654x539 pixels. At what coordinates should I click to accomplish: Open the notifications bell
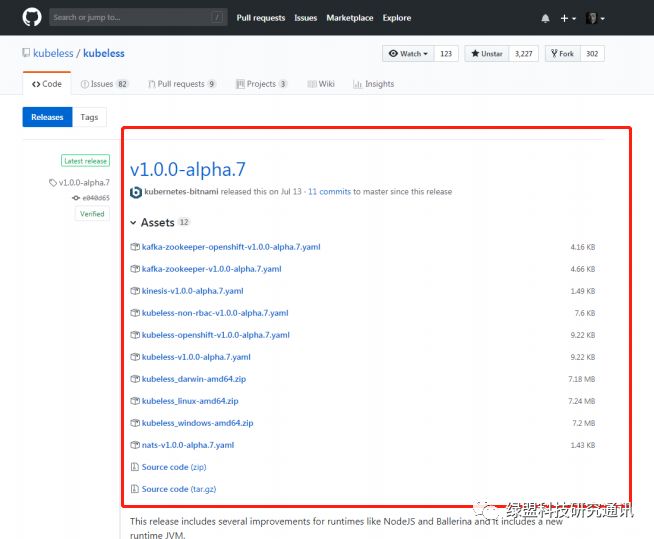point(545,18)
